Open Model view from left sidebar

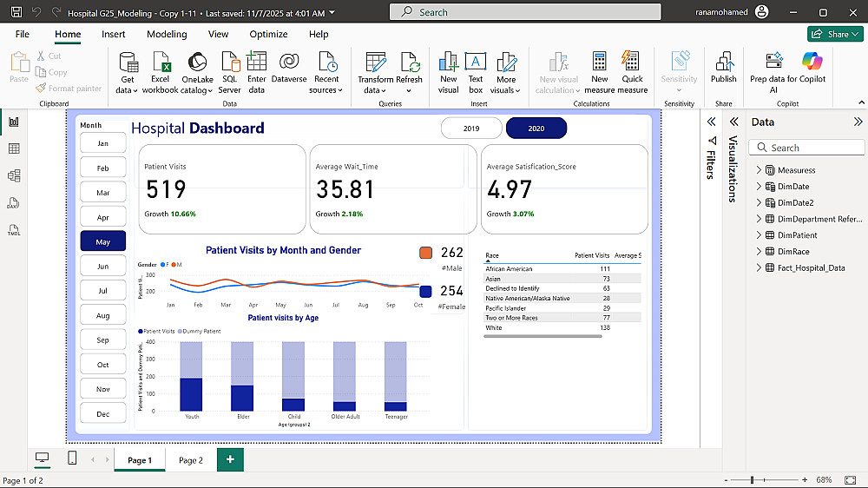coord(14,176)
